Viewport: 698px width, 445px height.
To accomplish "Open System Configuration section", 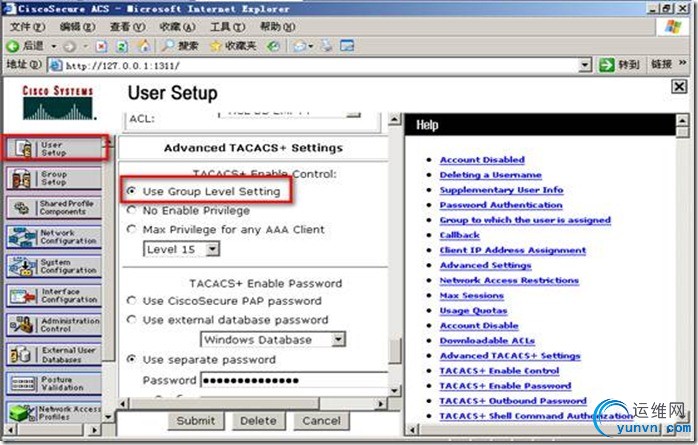I will click(x=54, y=266).
